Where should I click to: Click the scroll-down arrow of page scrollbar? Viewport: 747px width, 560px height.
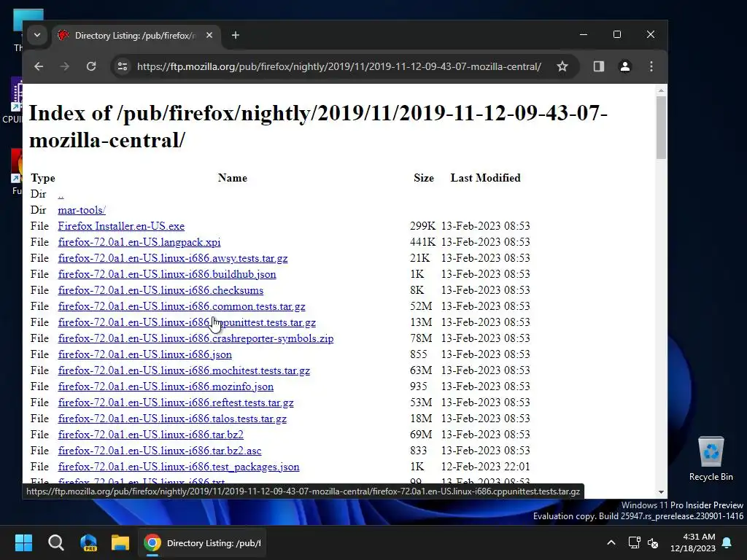[661, 492]
